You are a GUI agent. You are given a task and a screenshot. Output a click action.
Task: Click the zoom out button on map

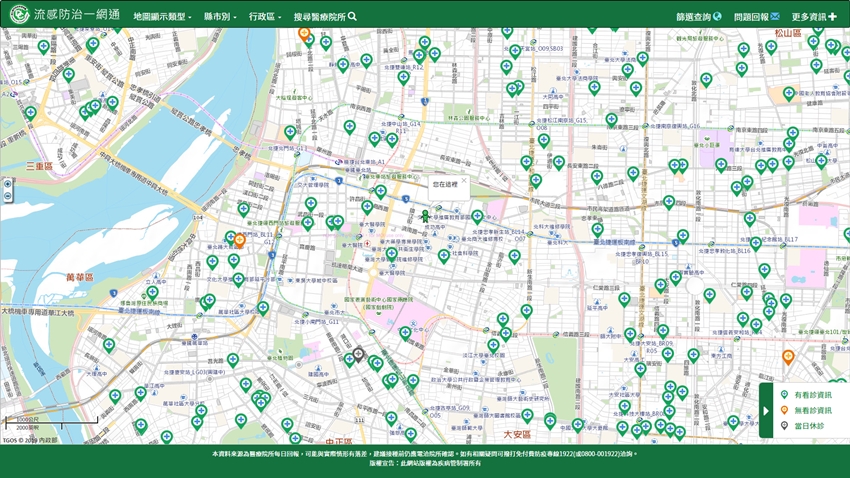(8, 197)
